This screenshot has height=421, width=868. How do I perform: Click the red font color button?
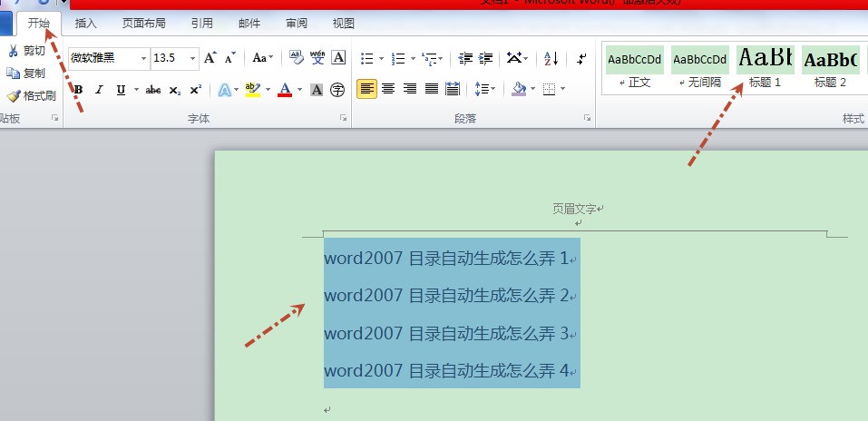[285, 90]
